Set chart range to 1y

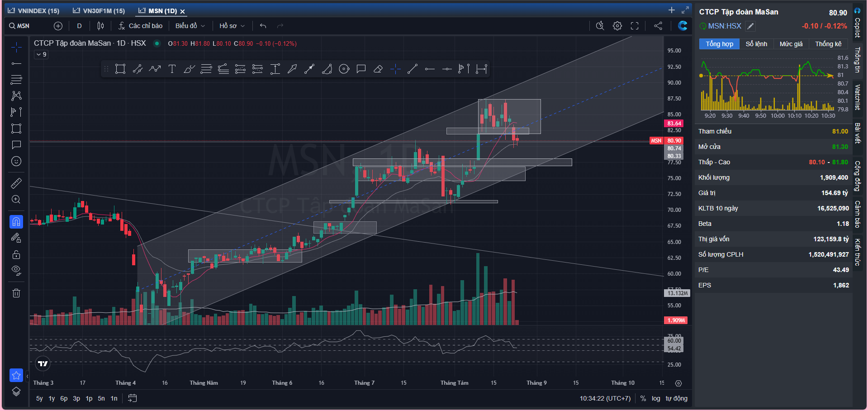[52, 398]
